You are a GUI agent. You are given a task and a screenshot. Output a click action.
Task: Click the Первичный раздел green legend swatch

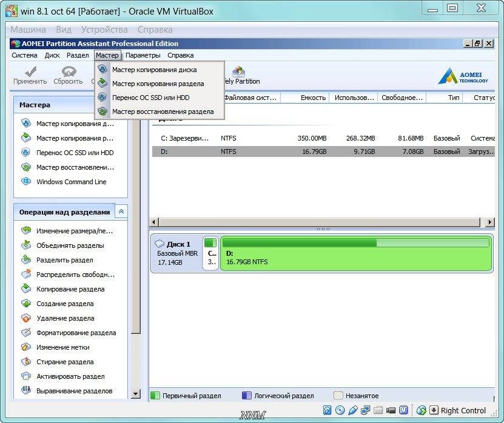click(x=155, y=395)
